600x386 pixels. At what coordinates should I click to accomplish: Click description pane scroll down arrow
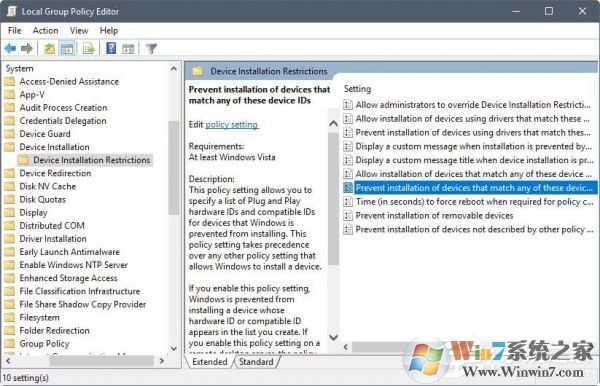click(333, 337)
